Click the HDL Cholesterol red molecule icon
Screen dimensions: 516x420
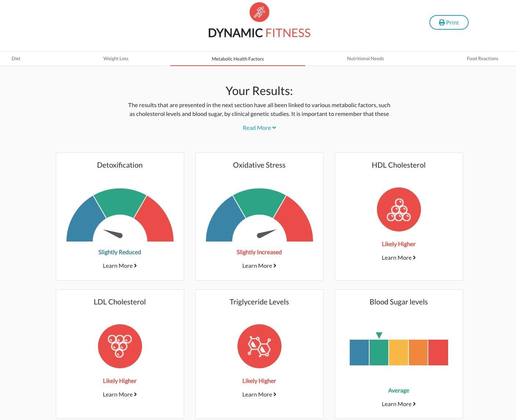point(399,209)
